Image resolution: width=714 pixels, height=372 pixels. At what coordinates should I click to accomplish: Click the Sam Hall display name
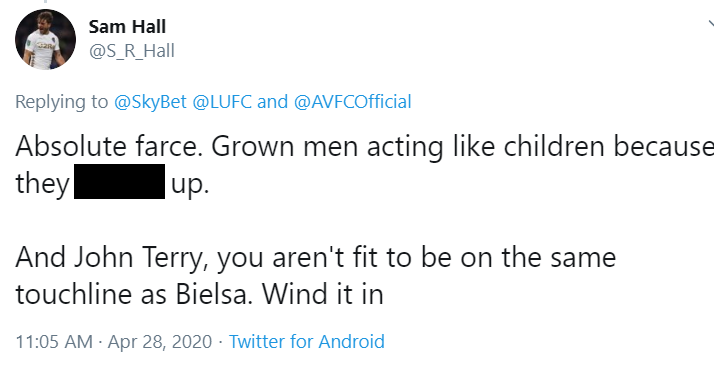point(127,27)
